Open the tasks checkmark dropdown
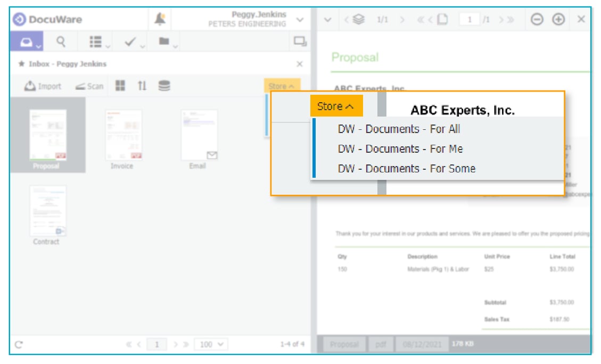Viewport: 601px width, 364px height. [134, 42]
